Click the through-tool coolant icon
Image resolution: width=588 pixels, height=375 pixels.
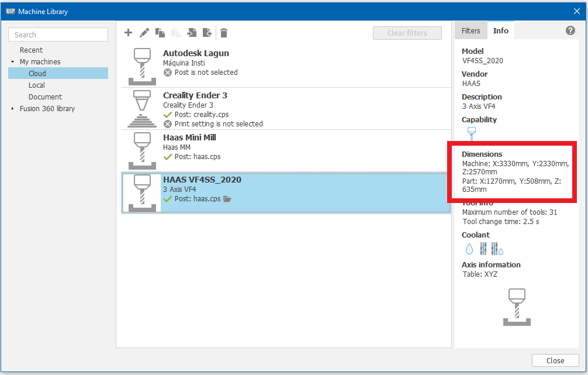pyautogui.click(x=483, y=249)
